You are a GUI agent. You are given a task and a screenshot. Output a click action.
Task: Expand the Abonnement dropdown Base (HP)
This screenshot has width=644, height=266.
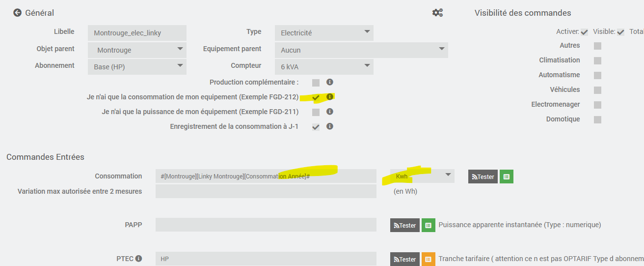tap(137, 67)
